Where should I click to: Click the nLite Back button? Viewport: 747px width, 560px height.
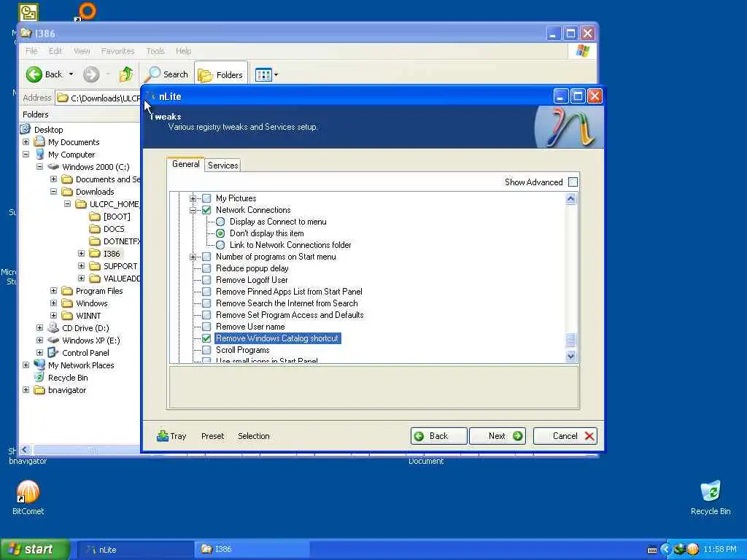438,436
